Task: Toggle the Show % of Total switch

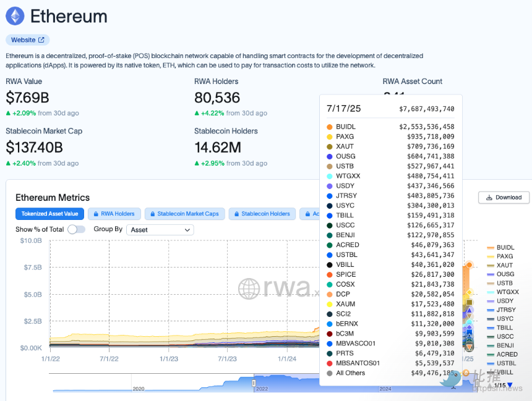Action: pos(76,229)
